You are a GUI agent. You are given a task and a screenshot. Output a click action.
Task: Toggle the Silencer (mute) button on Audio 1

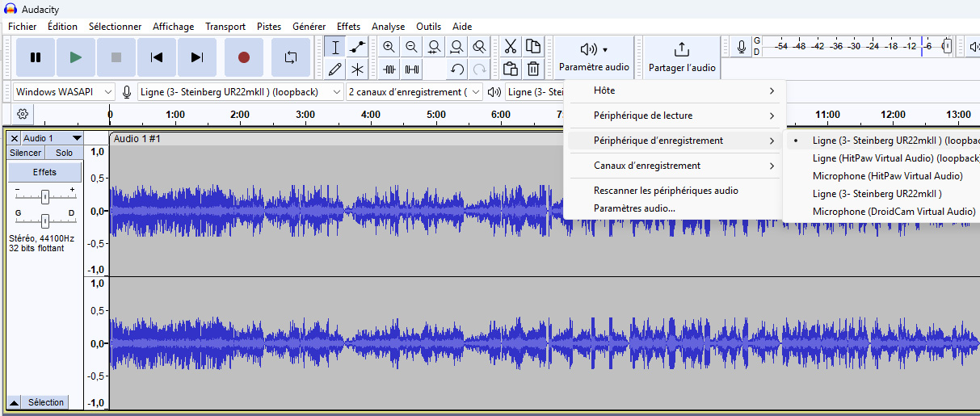[26, 153]
